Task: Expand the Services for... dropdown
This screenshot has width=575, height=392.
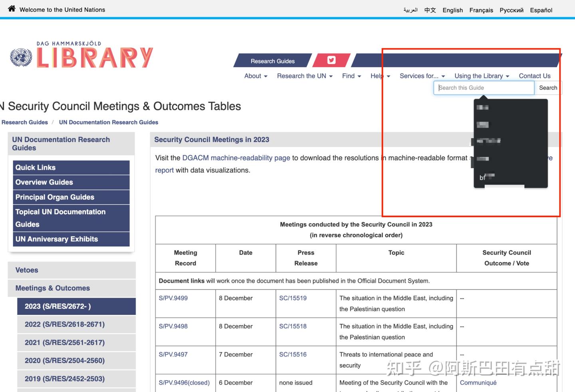Action: pos(422,76)
